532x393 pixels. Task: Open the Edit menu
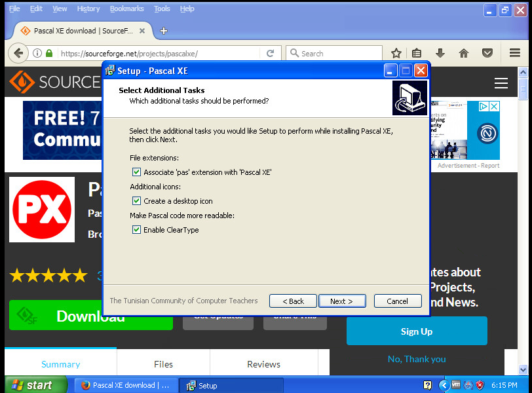36,9
